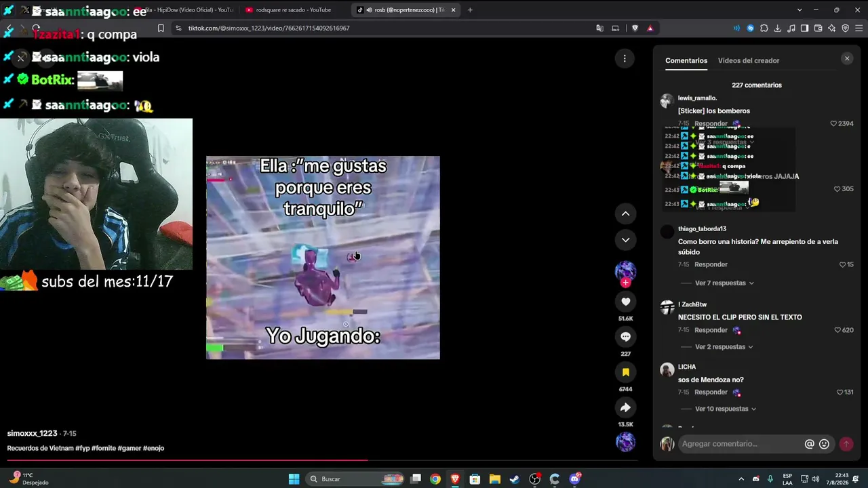This screenshot has height=488, width=868.
Task: Post the comment with the red arrow button
Action: [x=846, y=444]
